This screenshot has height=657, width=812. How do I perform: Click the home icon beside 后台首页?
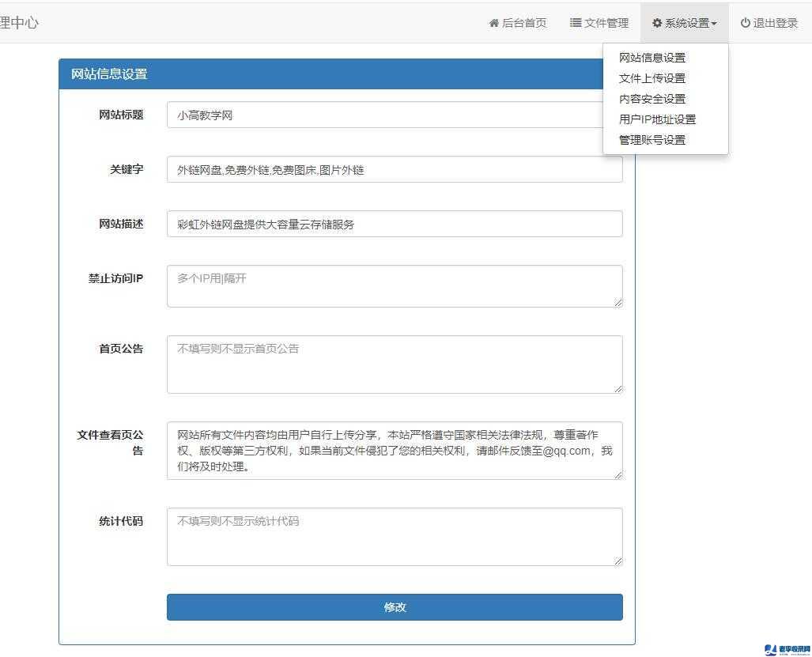coord(494,23)
